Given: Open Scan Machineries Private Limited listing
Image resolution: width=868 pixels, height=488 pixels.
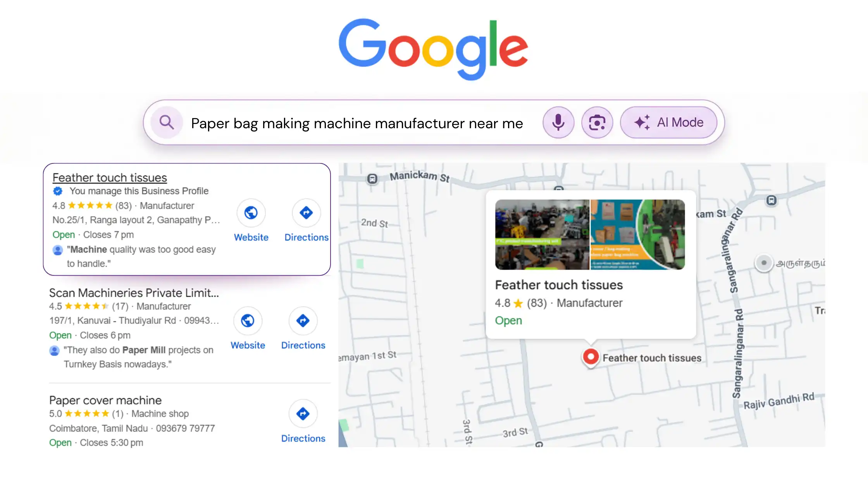Looking at the screenshot, I should pyautogui.click(x=134, y=293).
